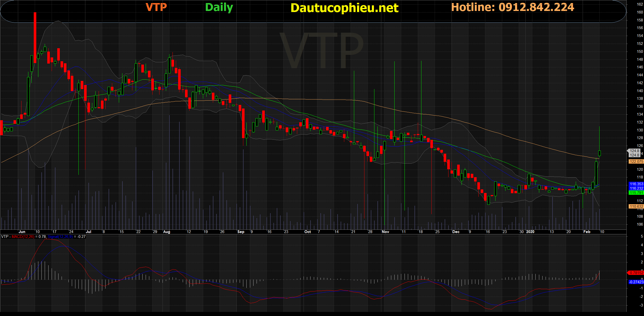Select the orange 110.632 price tag
644x316 pixels.
coord(636,206)
